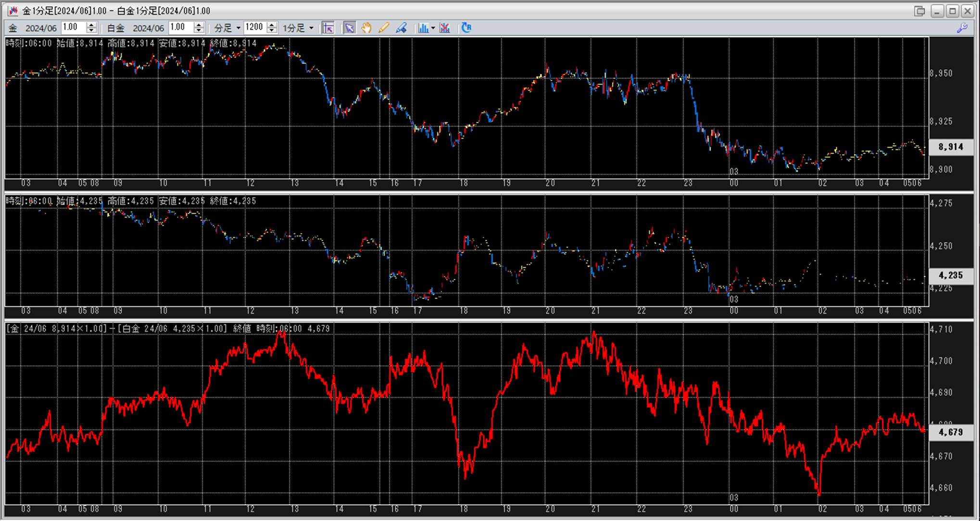
Task: Click the 金 symbol selector button
Action: pos(13,28)
